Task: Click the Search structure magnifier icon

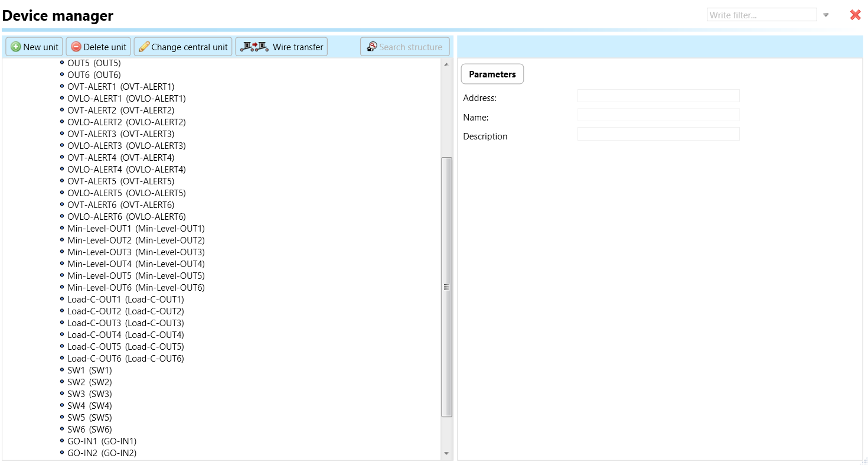Action: tap(372, 47)
